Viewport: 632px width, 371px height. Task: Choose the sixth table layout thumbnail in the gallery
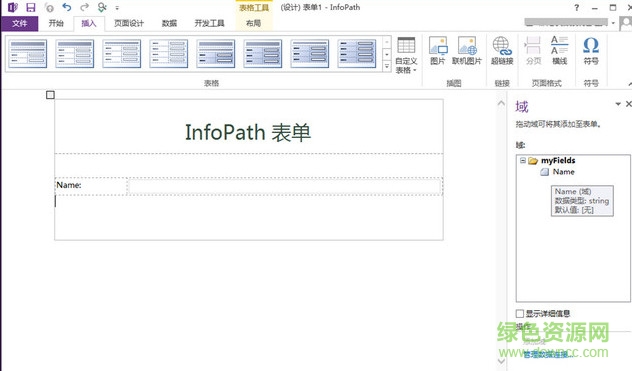click(x=262, y=54)
